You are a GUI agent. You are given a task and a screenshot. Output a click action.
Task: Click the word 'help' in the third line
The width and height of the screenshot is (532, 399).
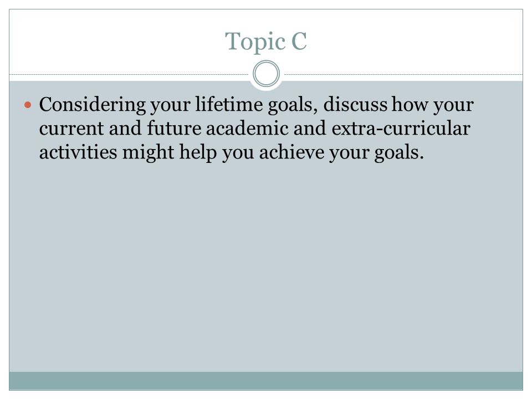click(x=198, y=153)
